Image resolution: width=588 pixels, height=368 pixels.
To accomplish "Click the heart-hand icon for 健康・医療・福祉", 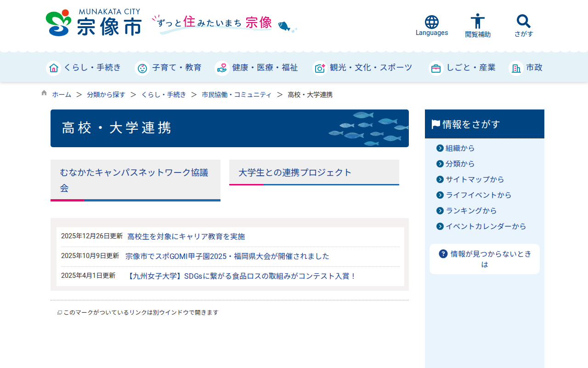I will (x=222, y=68).
